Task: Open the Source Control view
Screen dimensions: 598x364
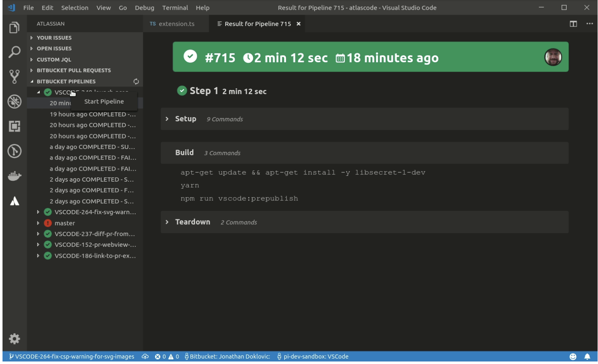Action: (14, 77)
